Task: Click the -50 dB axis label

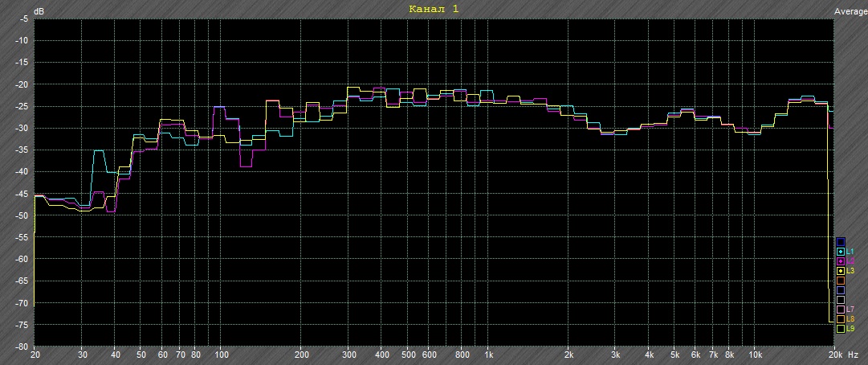Action: click(x=20, y=215)
